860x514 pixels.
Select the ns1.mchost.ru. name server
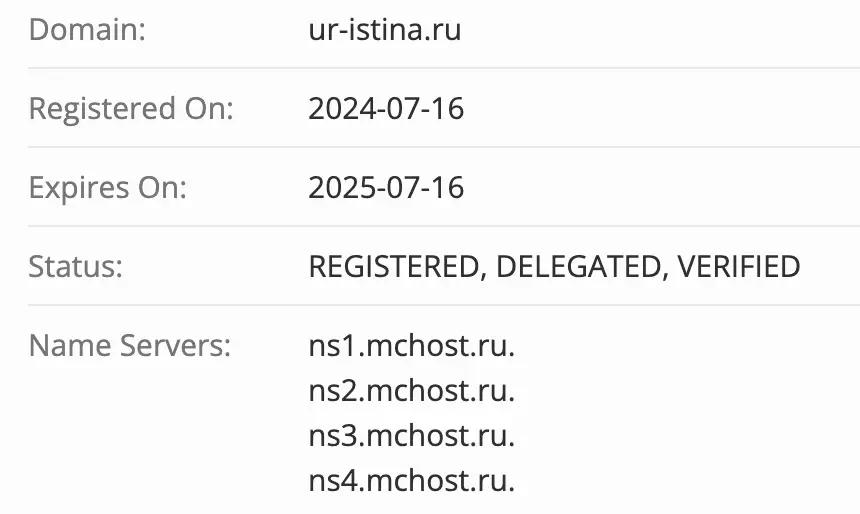tap(412, 346)
